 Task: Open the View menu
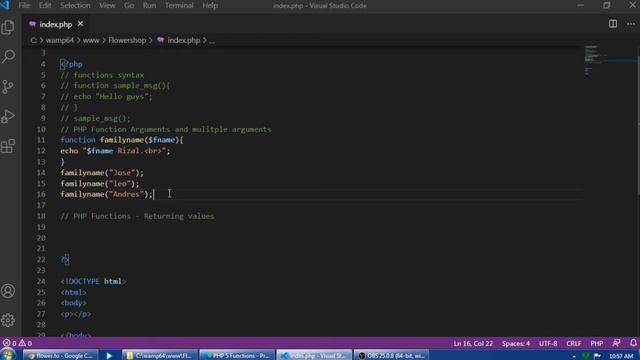pyautogui.click(x=107, y=5)
